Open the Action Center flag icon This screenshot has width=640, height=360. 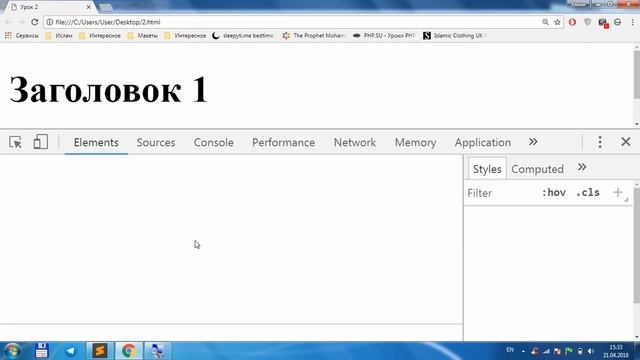click(x=569, y=351)
